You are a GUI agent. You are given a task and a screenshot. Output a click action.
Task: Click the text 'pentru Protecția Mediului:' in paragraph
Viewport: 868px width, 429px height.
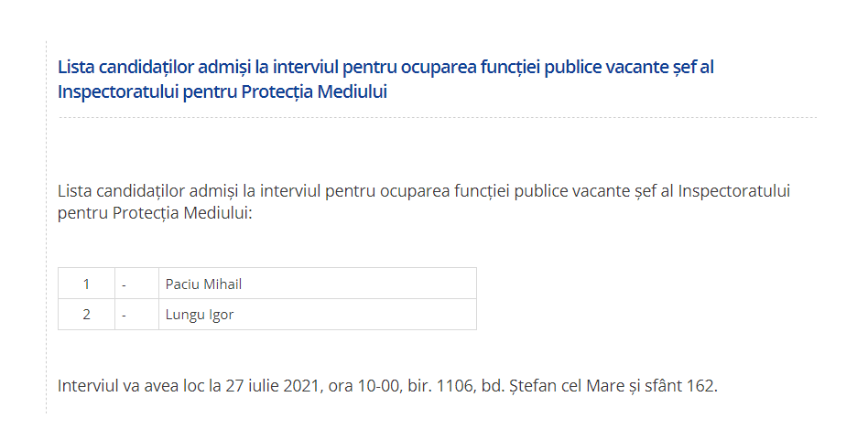155,213
